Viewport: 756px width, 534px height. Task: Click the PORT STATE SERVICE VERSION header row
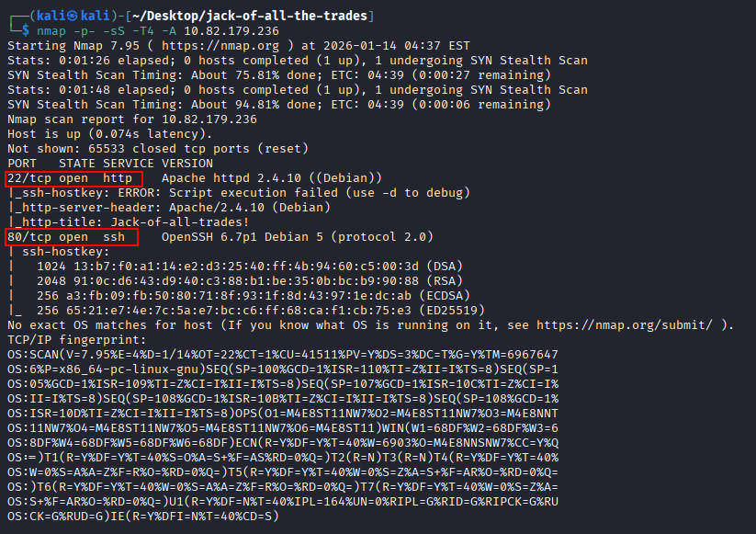109,163
